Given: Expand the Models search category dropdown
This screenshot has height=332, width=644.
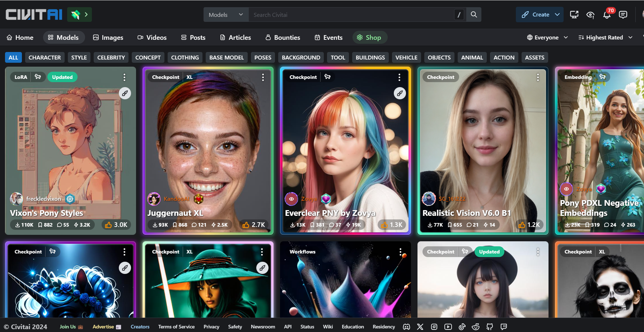Looking at the screenshot, I should tap(226, 15).
